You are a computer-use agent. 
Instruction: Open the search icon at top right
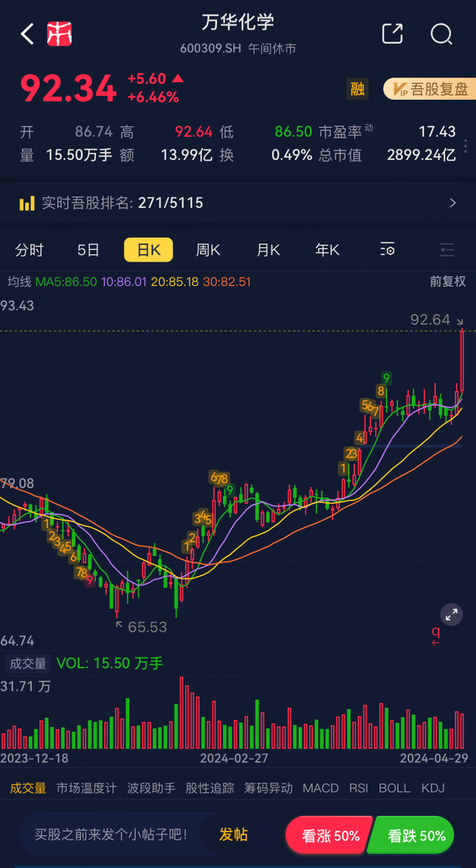tap(441, 34)
